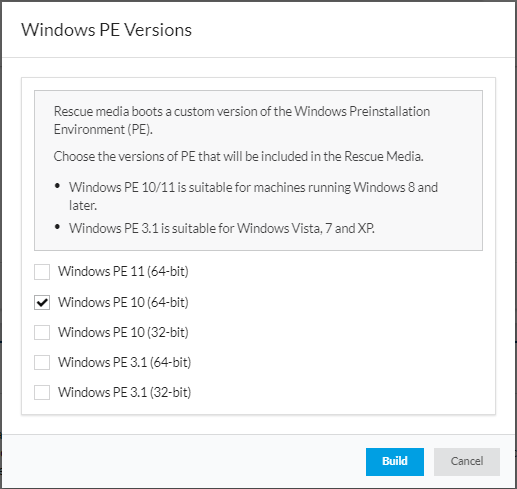517x489 pixels.
Task: Click the 'Choose the versions of PE' sentence
Action: click(238, 156)
